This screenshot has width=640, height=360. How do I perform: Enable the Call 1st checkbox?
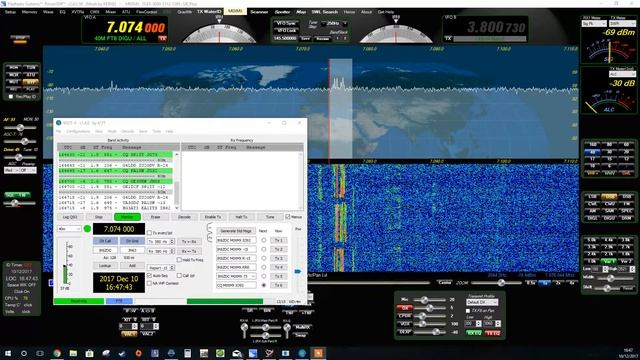pyautogui.click(x=179, y=276)
